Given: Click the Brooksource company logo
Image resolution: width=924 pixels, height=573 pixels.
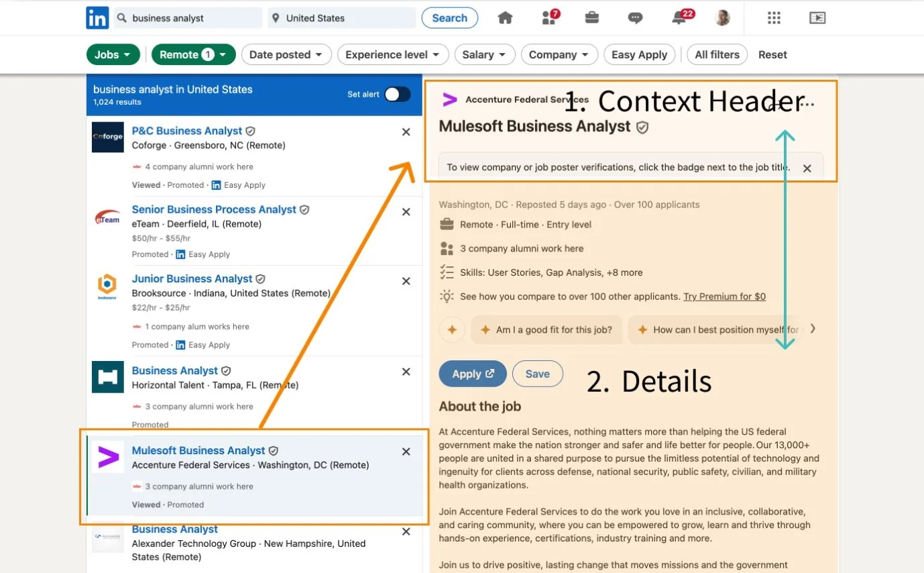Looking at the screenshot, I should point(108,286).
